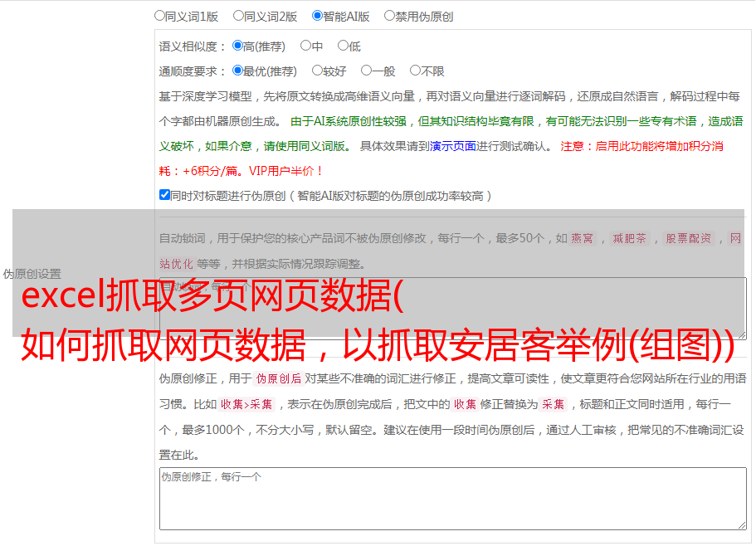
Task: Click the 股票配资 example keyword tag
Action: (x=689, y=238)
